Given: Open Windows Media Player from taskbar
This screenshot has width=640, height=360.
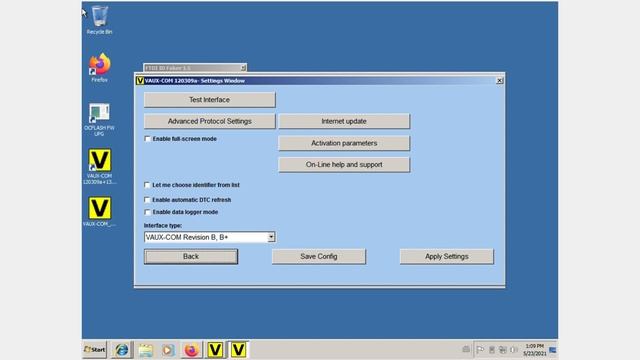Looking at the screenshot, I should [x=168, y=350].
